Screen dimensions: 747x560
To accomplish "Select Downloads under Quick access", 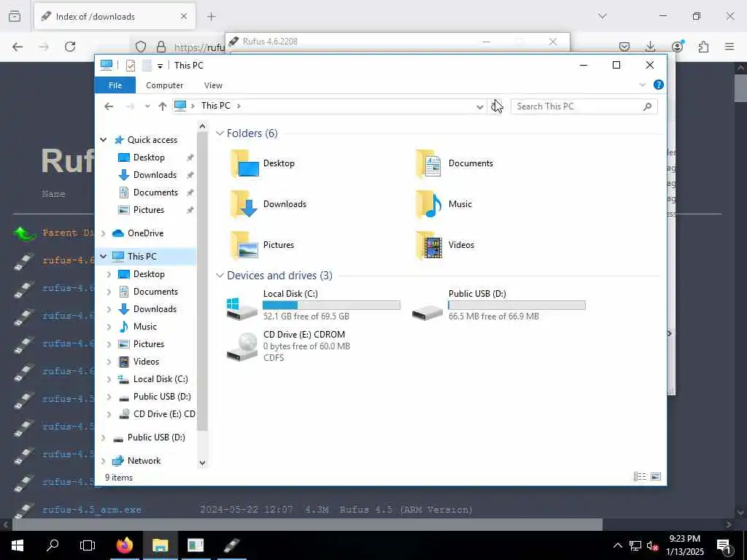I will pyautogui.click(x=155, y=175).
